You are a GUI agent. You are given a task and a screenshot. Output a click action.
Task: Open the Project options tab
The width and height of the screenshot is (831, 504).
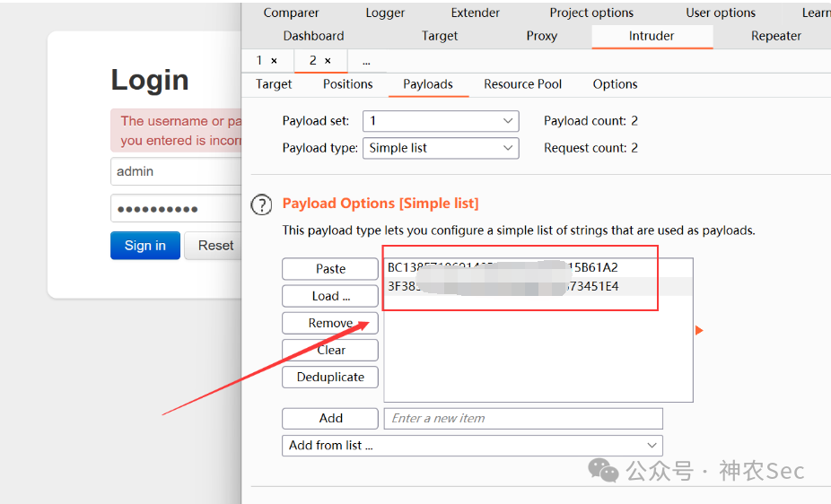point(591,13)
